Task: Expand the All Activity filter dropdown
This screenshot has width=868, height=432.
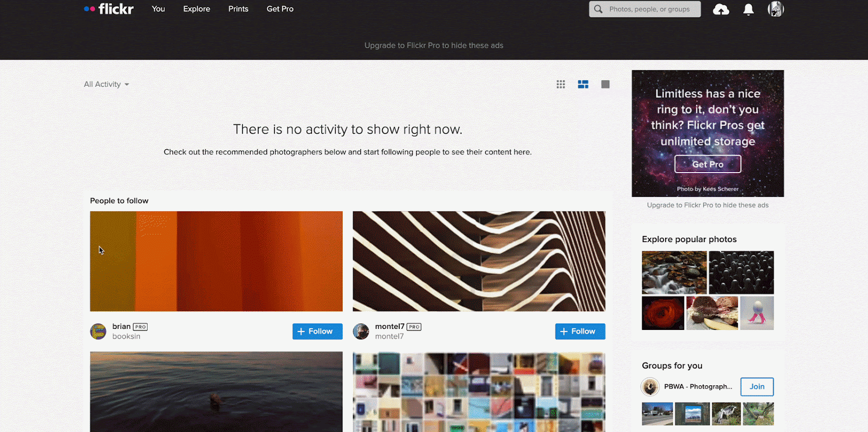Action: 106,84
